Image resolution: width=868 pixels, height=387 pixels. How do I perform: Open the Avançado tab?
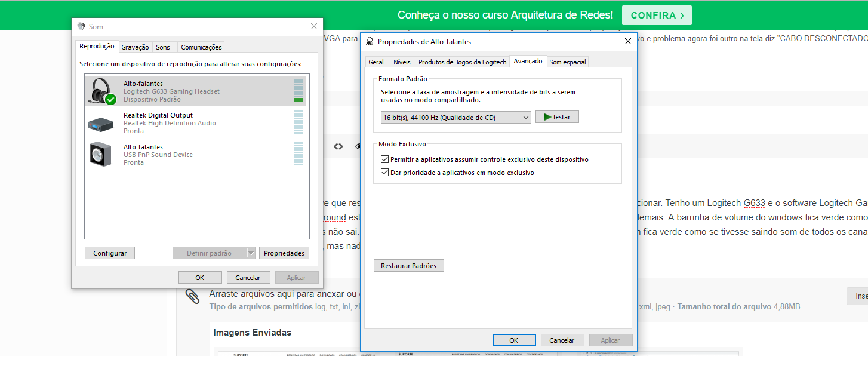pyautogui.click(x=528, y=61)
